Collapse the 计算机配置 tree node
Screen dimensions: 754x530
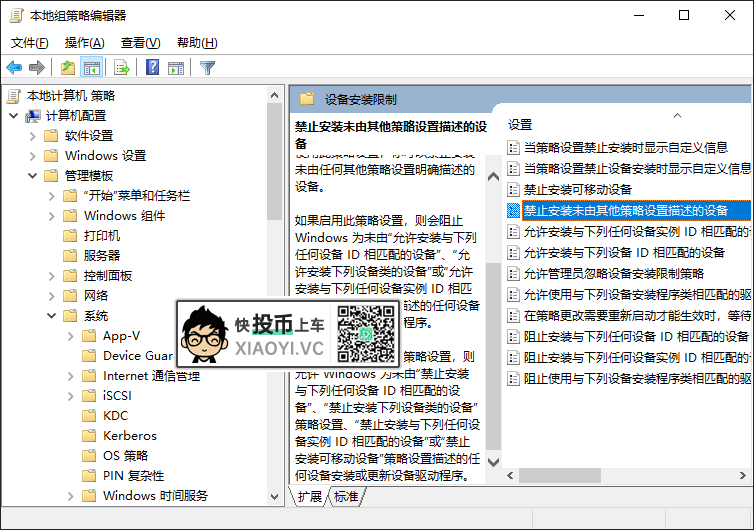pos(14,116)
